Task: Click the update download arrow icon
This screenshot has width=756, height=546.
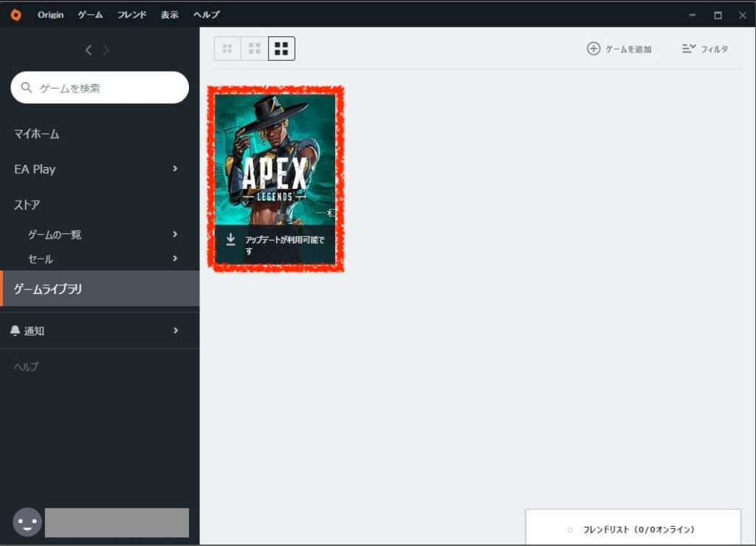Action: tap(230, 239)
